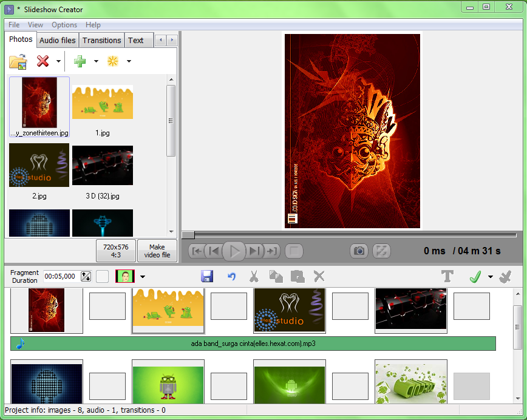Click the green mp3 audio track bar

coord(253,344)
